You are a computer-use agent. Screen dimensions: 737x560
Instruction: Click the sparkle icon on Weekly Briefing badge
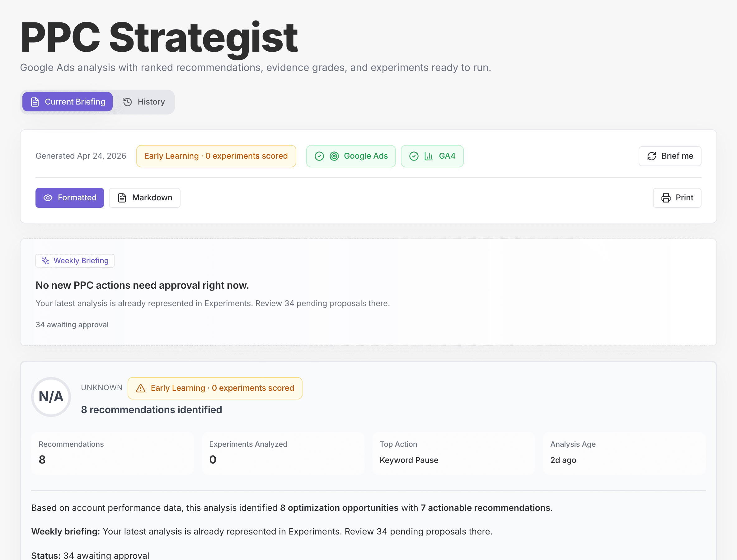click(x=45, y=261)
